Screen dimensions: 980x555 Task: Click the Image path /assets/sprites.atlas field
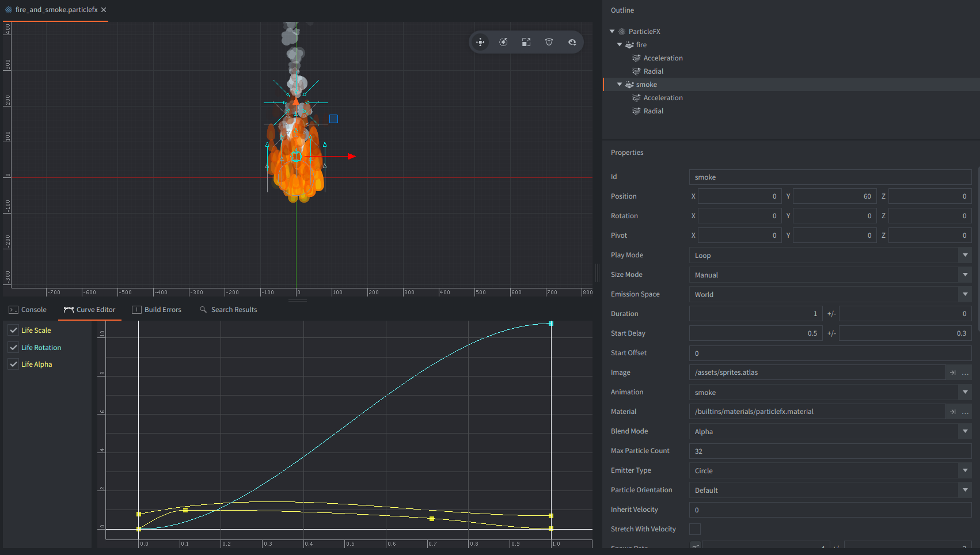(x=817, y=372)
